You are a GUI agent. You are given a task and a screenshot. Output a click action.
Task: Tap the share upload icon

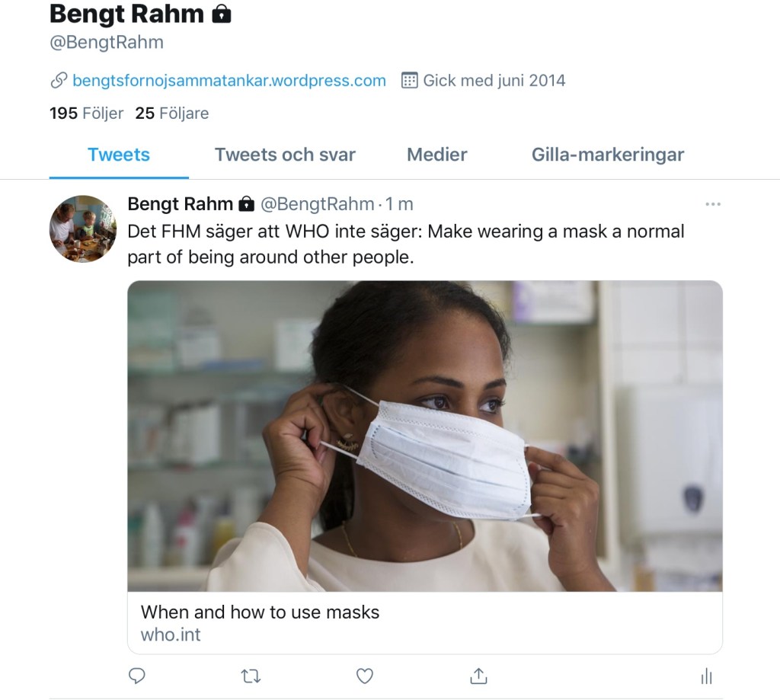point(478,676)
